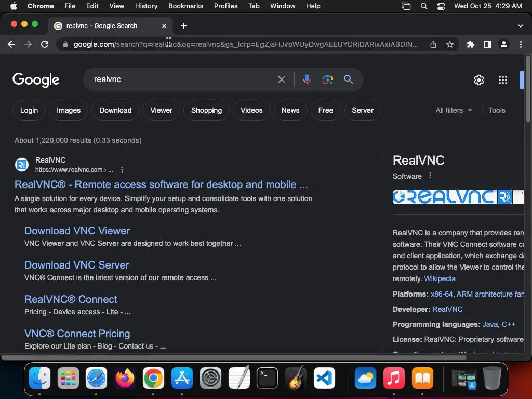This screenshot has height=399, width=532.
Task: Follow the x86-64 platform link
Action: (x=442, y=294)
